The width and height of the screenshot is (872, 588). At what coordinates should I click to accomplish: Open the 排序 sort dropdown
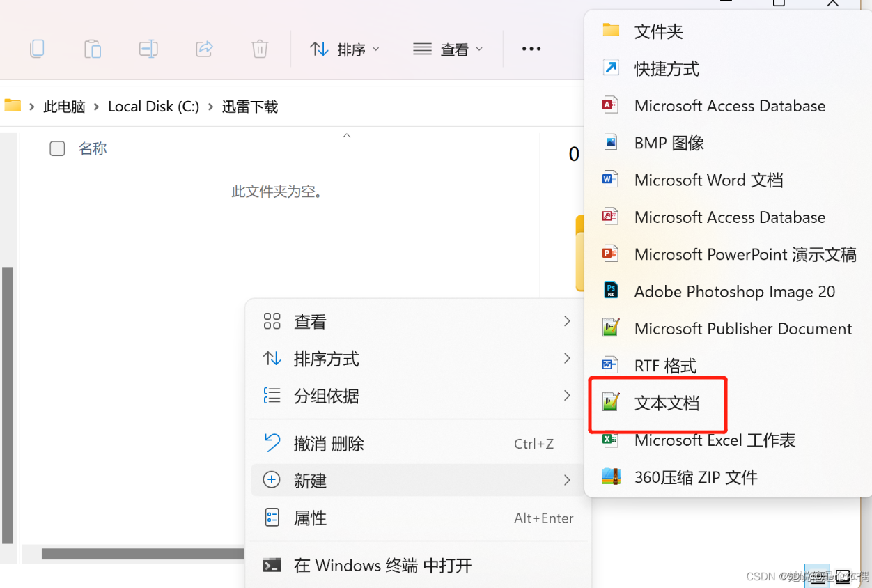pyautogui.click(x=345, y=49)
